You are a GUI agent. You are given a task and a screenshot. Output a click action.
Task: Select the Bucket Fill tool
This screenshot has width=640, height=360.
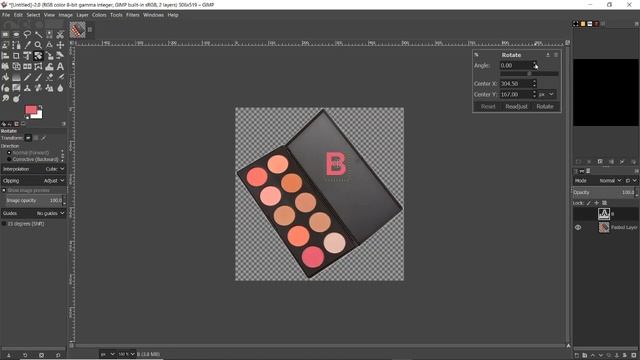[x=5, y=77]
